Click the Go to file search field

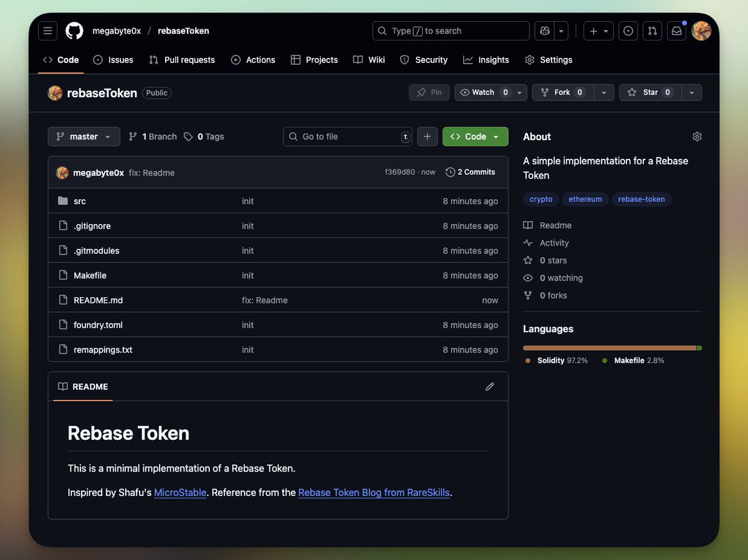[348, 136]
